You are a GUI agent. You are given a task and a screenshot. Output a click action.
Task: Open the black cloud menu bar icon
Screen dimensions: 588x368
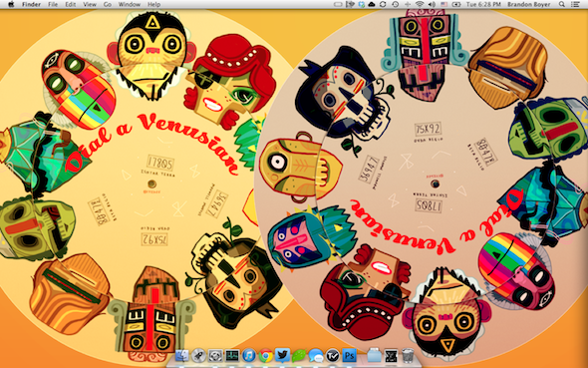click(x=372, y=5)
